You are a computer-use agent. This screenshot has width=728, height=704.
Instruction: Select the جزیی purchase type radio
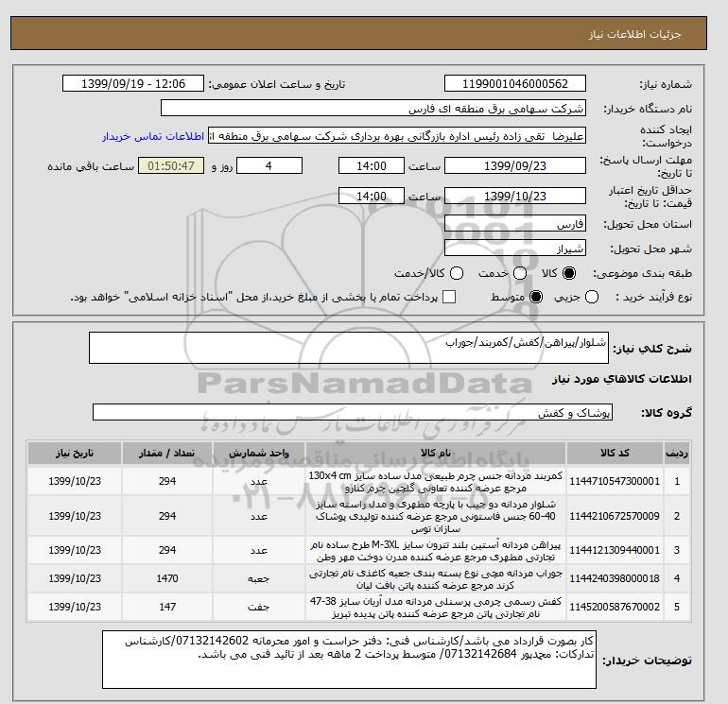coord(592,297)
